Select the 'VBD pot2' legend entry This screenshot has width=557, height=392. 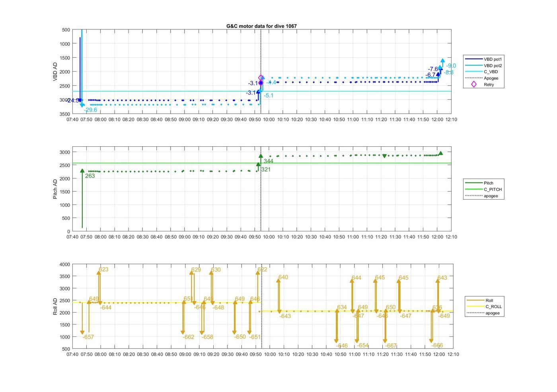tap(493, 66)
